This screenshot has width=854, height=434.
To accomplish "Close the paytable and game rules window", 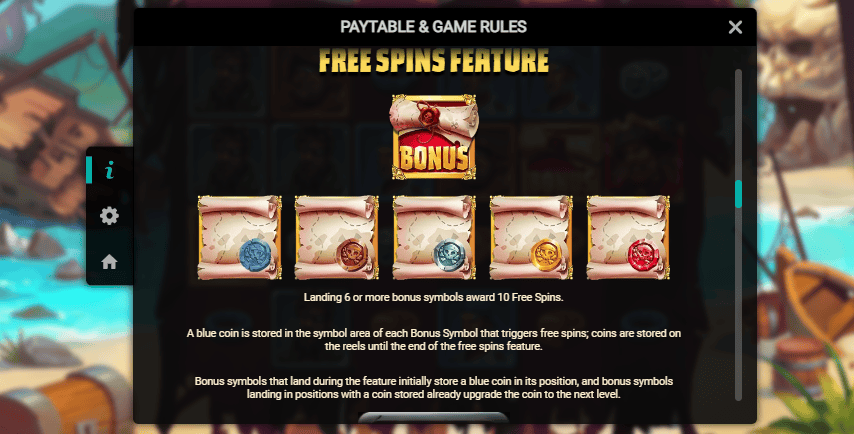I will click(735, 27).
